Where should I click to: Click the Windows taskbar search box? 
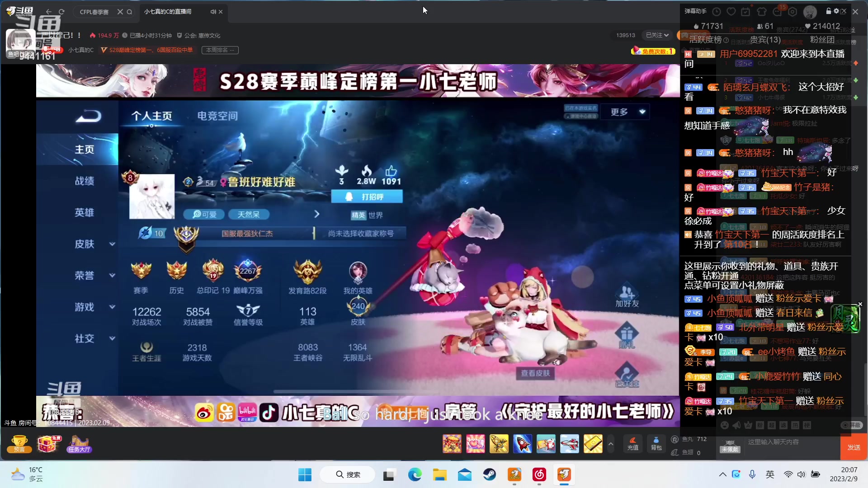coord(348,474)
